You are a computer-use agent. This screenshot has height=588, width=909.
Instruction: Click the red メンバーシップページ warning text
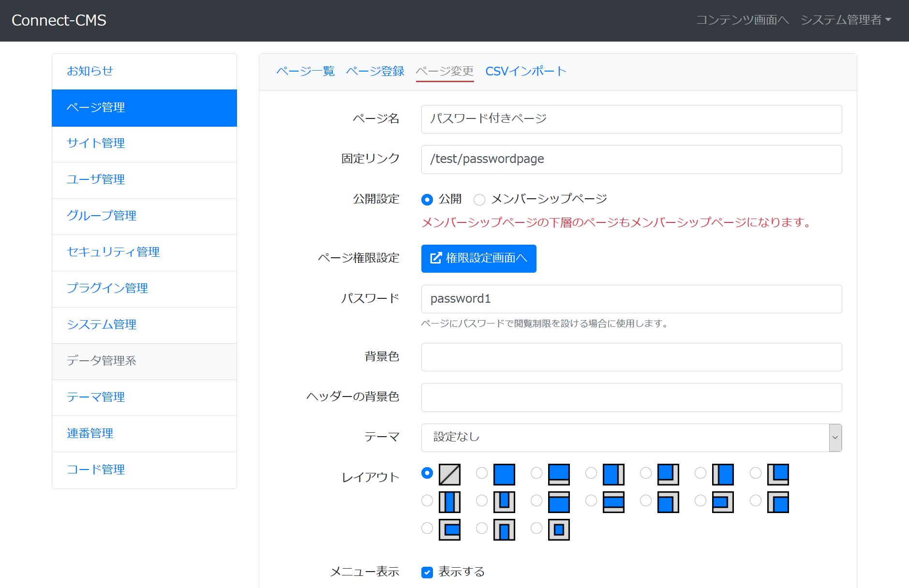pyautogui.click(x=617, y=222)
